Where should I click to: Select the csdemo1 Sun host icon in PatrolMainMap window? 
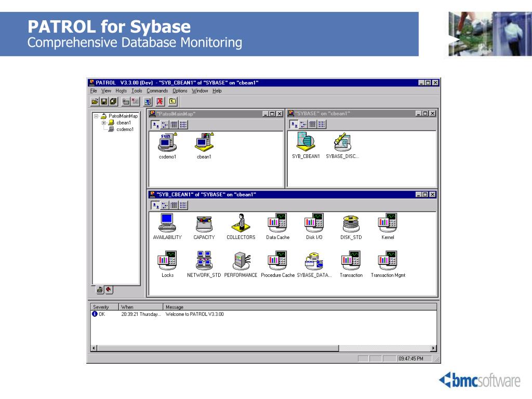pos(167,142)
